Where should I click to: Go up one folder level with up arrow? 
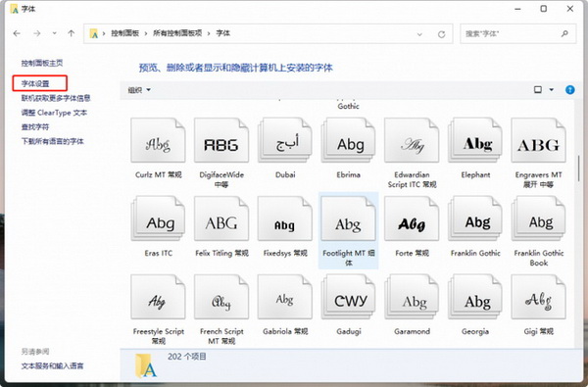click(x=71, y=33)
